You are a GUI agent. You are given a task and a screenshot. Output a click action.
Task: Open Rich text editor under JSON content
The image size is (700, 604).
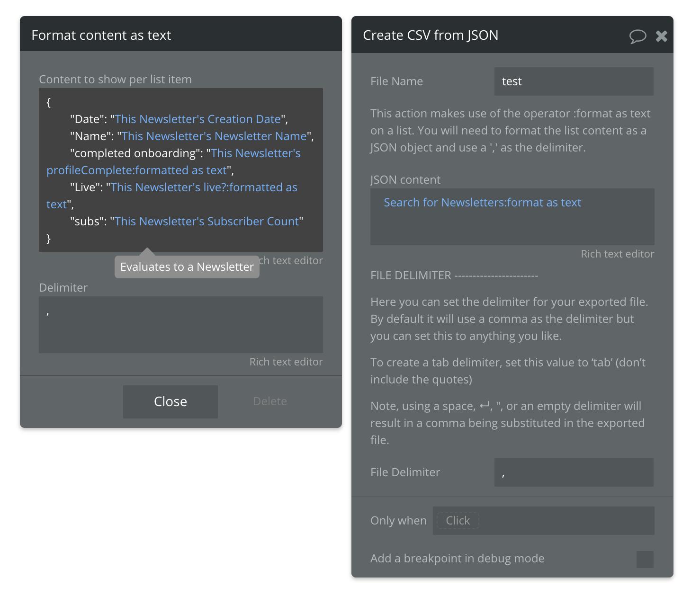(617, 254)
